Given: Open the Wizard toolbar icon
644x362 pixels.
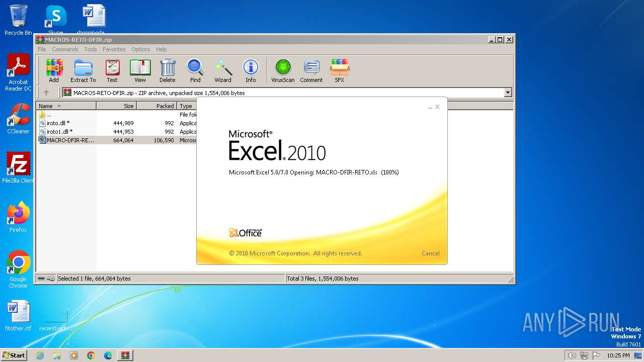Looking at the screenshot, I should point(223,70).
